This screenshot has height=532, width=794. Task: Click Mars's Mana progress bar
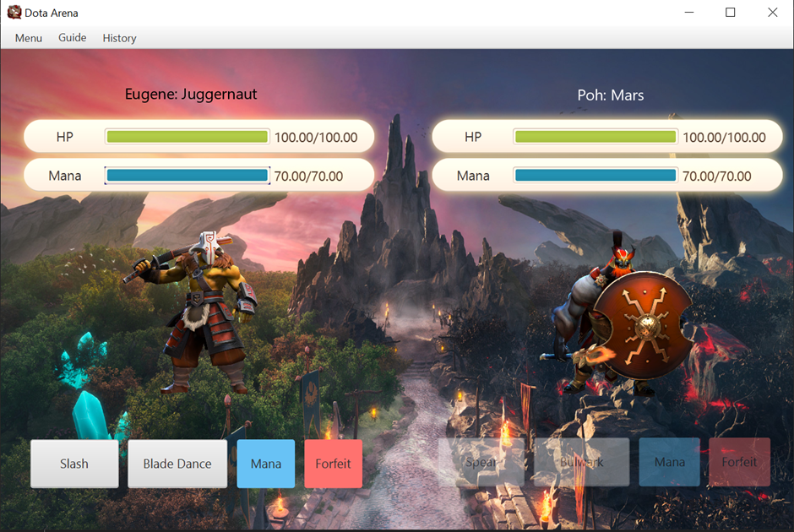594,175
